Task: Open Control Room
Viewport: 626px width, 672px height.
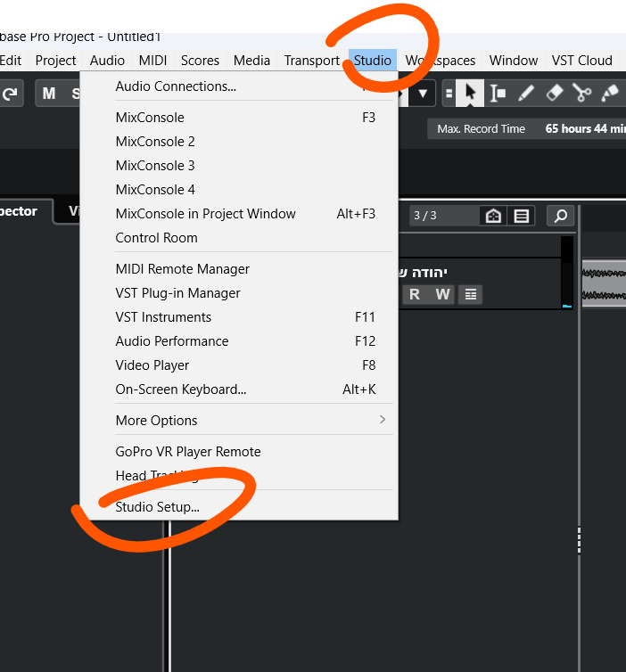Action: pos(239,237)
